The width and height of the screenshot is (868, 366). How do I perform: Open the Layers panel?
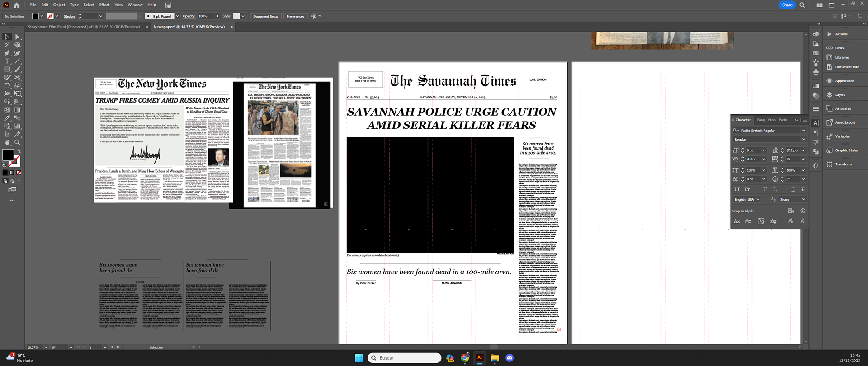(x=840, y=95)
